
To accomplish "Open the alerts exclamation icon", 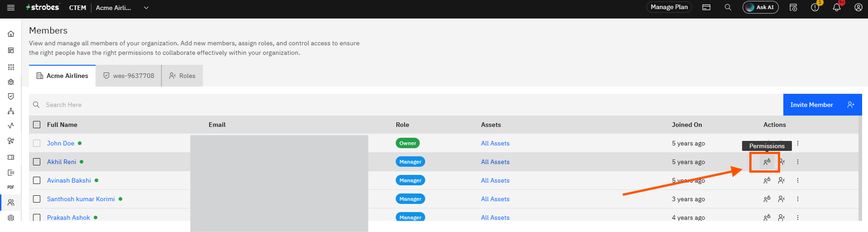I will click(815, 7).
